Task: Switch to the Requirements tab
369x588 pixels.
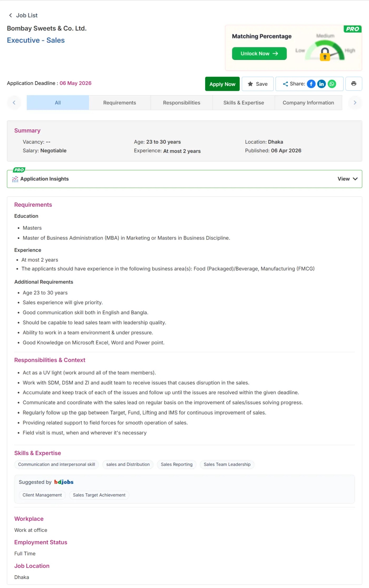Action: (119, 103)
